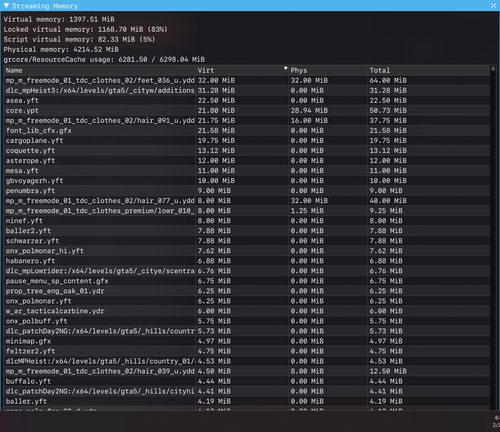Click the dlc_mpLowrider citye scentral entry
Screen dimensions: 500x432
click(100, 271)
